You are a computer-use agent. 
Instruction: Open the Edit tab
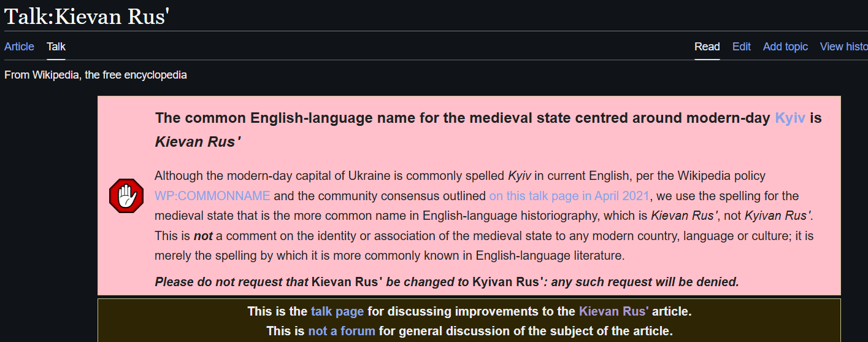click(741, 47)
